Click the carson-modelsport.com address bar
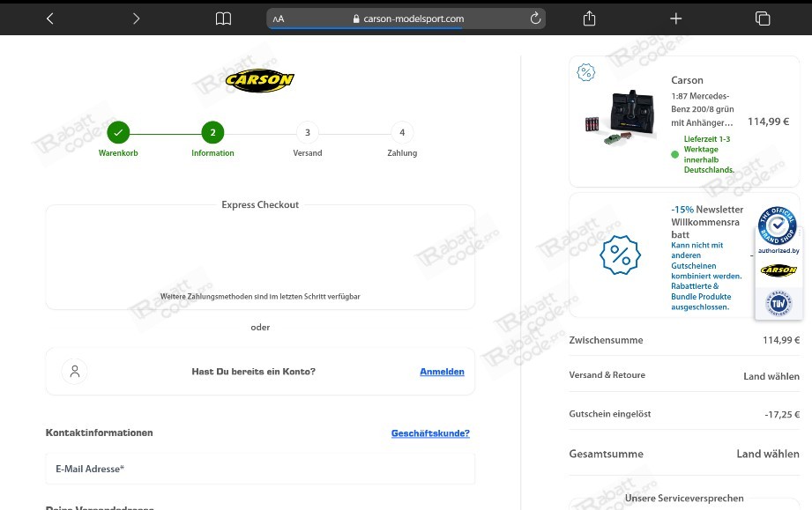The height and width of the screenshot is (510, 812). [406, 18]
